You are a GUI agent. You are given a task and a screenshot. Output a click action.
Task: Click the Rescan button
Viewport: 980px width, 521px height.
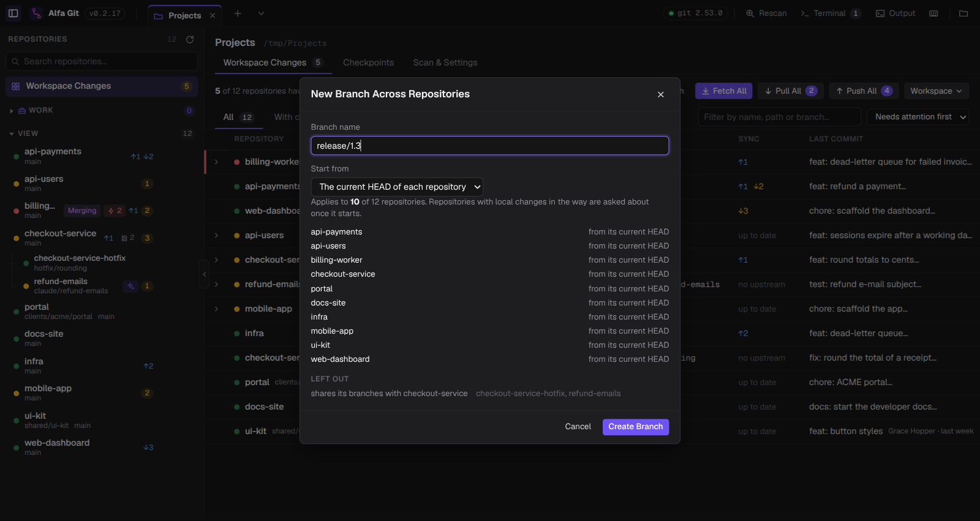pyautogui.click(x=766, y=13)
